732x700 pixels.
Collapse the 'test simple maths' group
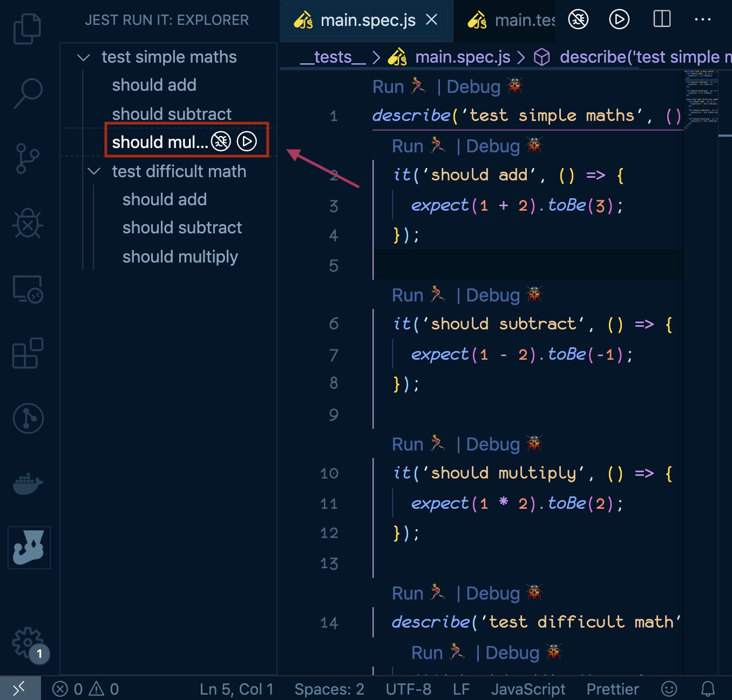pyautogui.click(x=83, y=57)
